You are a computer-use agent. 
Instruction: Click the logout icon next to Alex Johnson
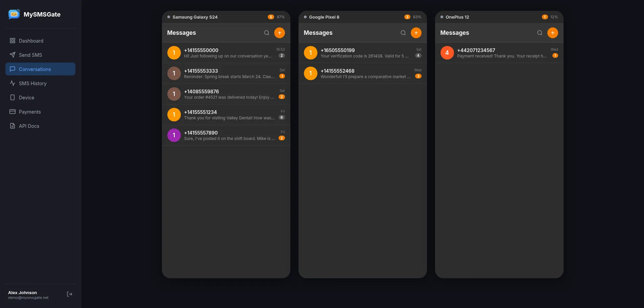[x=70, y=294]
